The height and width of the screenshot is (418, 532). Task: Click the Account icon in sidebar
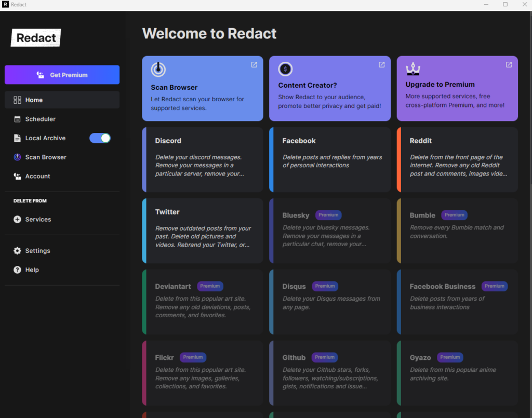[17, 176]
